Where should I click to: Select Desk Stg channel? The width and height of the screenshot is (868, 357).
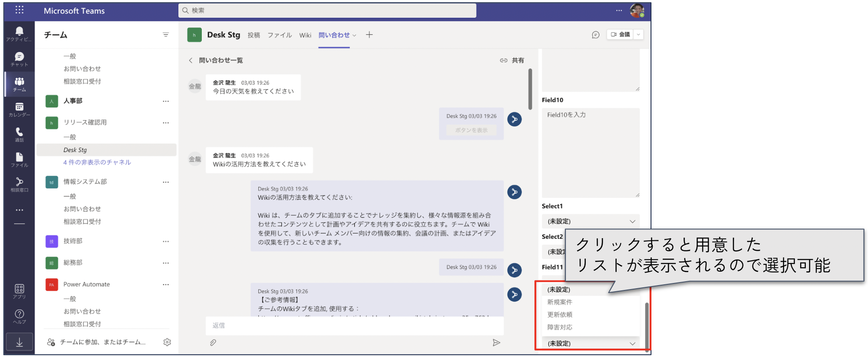tap(107, 150)
